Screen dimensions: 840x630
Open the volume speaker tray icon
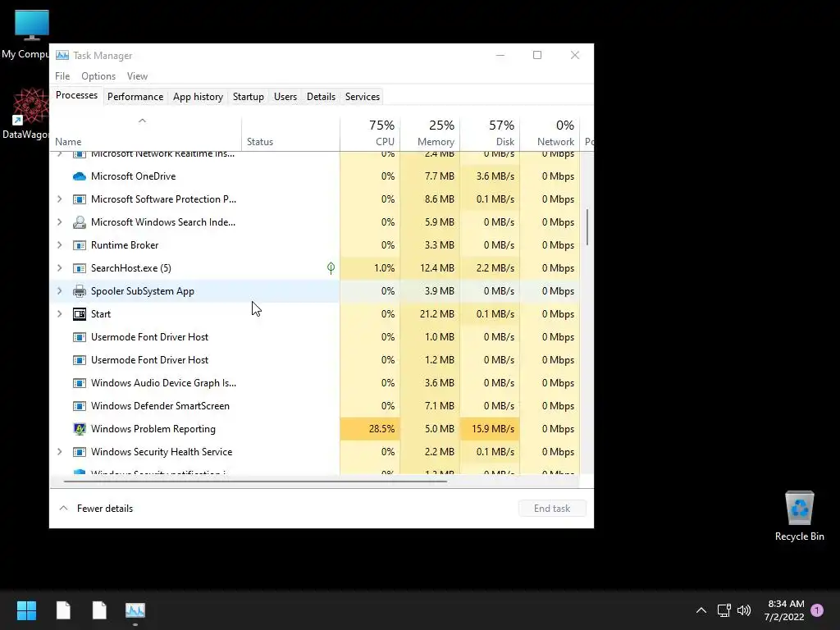click(x=744, y=610)
